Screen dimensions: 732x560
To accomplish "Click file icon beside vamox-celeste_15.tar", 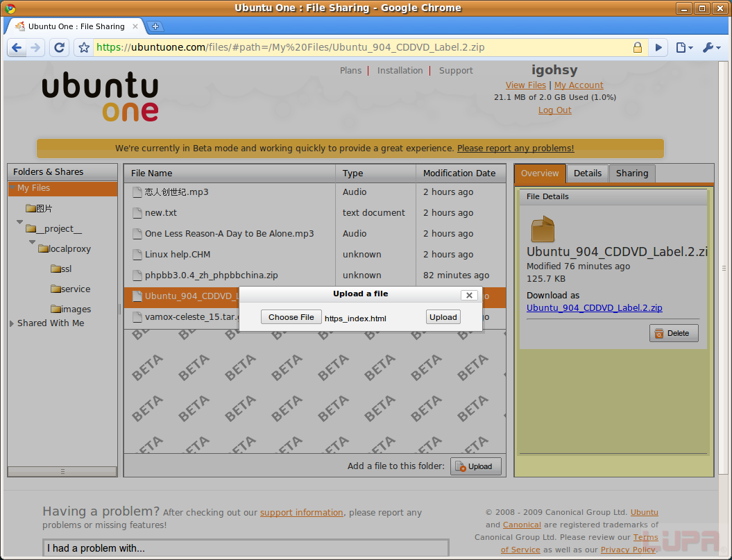I will click(137, 317).
